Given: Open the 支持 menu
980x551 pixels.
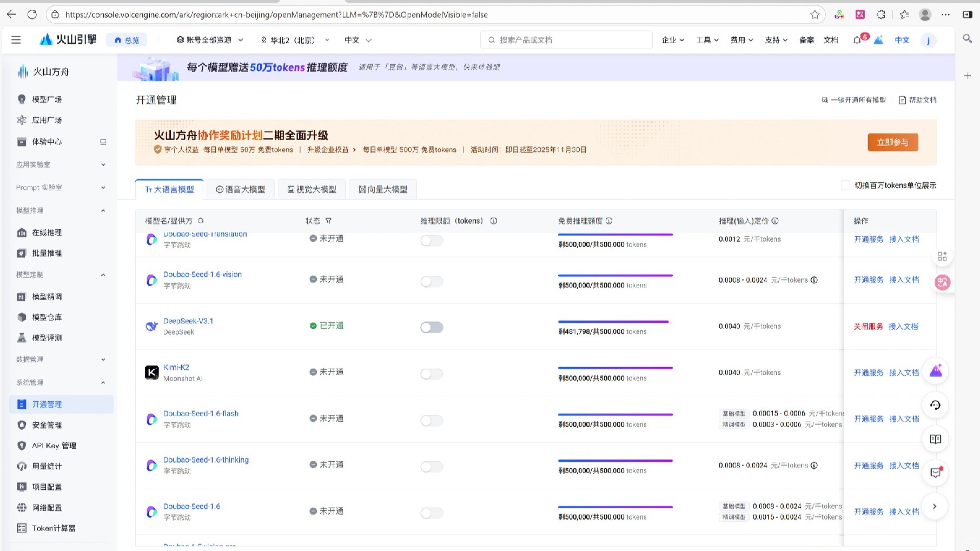Looking at the screenshot, I should [x=776, y=40].
